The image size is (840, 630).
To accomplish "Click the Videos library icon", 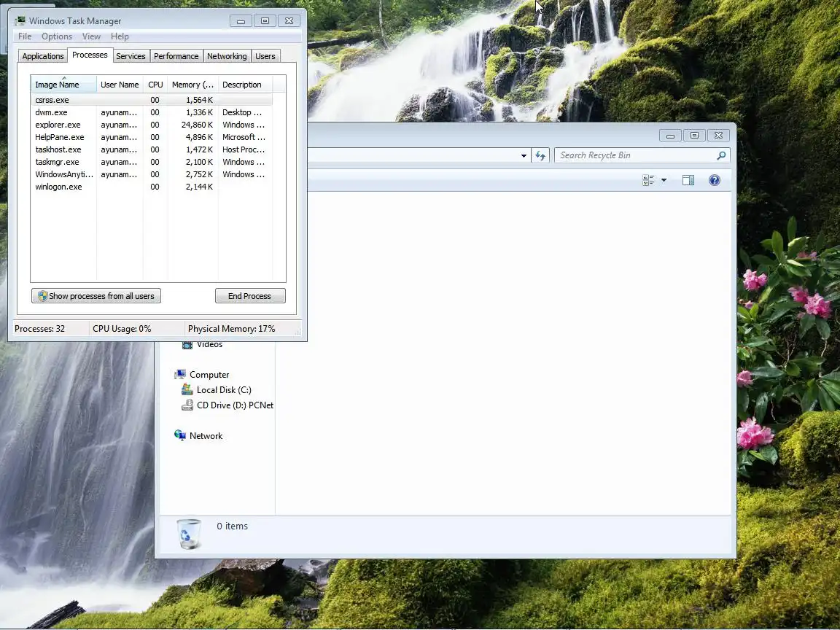I will (x=187, y=345).
